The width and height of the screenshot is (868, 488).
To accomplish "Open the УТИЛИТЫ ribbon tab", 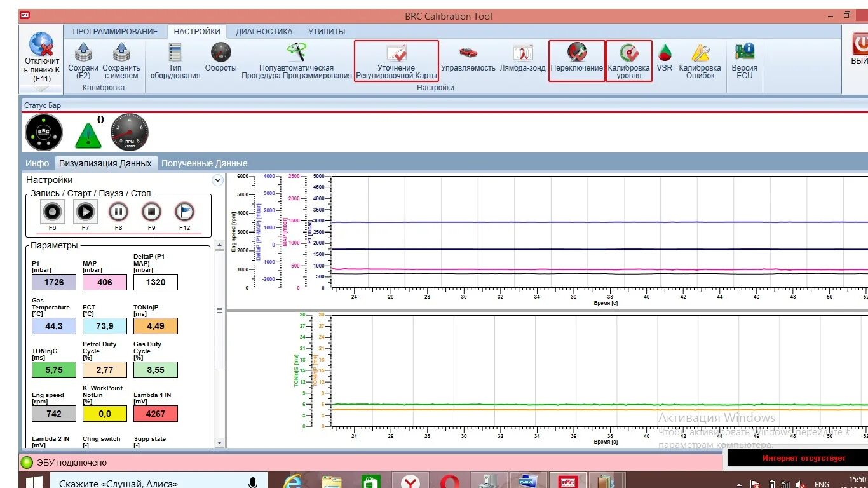I will pos(327,31).
